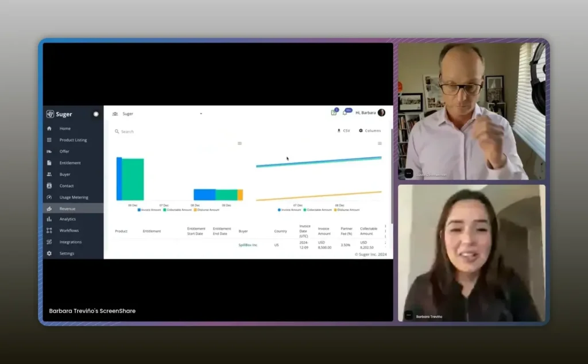588x364 pixels.
Task: Open the Workflows sidebar icon
Action: pos(49,231)
